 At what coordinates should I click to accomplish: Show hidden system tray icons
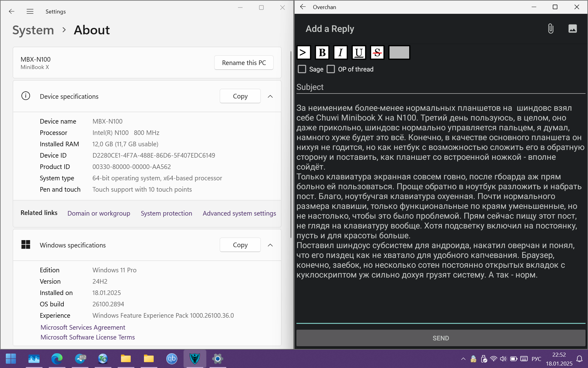[463, 358]
